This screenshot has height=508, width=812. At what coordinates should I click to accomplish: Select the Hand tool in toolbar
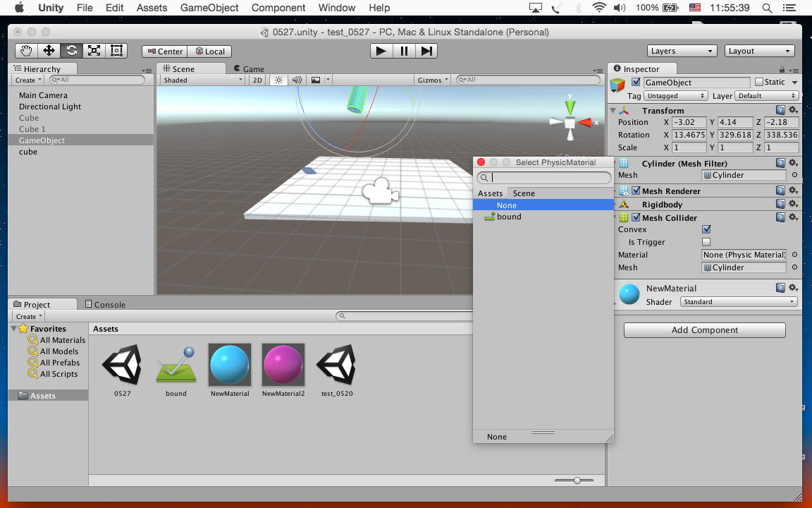26,51
